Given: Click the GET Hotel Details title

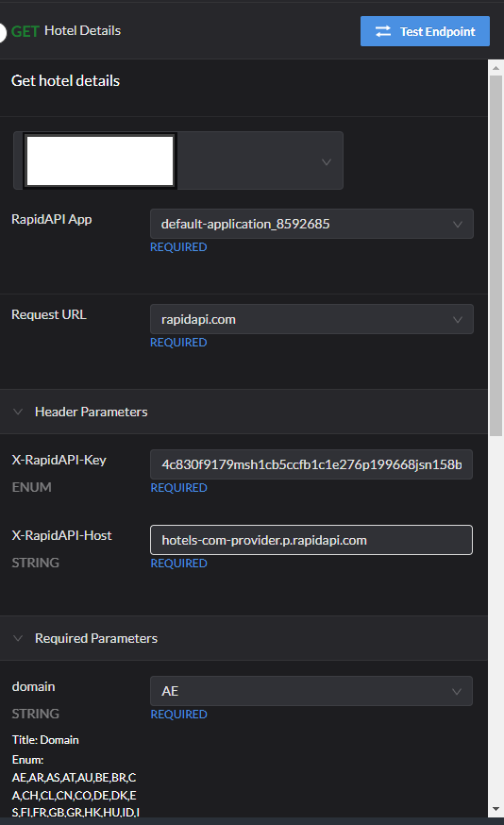Looking at the screenshot, I should [x=66, y=31].
